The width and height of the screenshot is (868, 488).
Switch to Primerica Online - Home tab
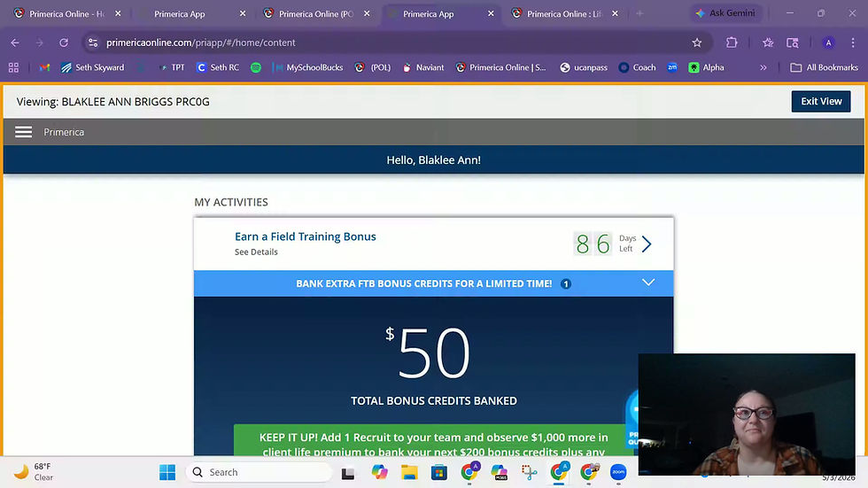coord(67,14)
